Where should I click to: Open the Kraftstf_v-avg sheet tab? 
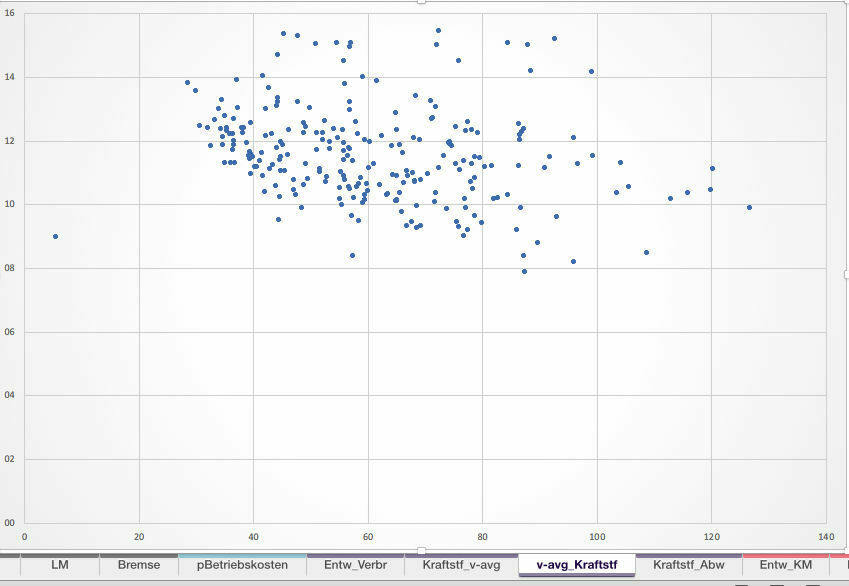click(461, 566)
